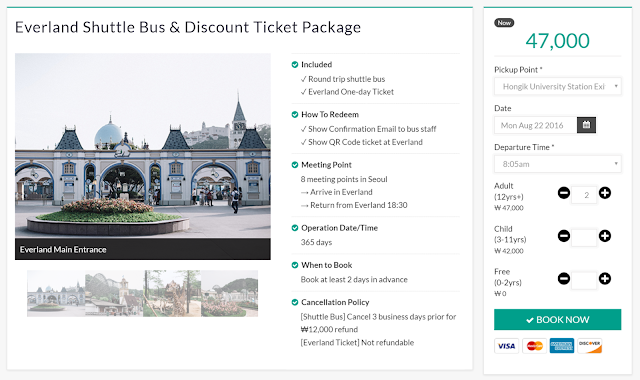Expand the Departure Time dropdown

tap(558, 164)
